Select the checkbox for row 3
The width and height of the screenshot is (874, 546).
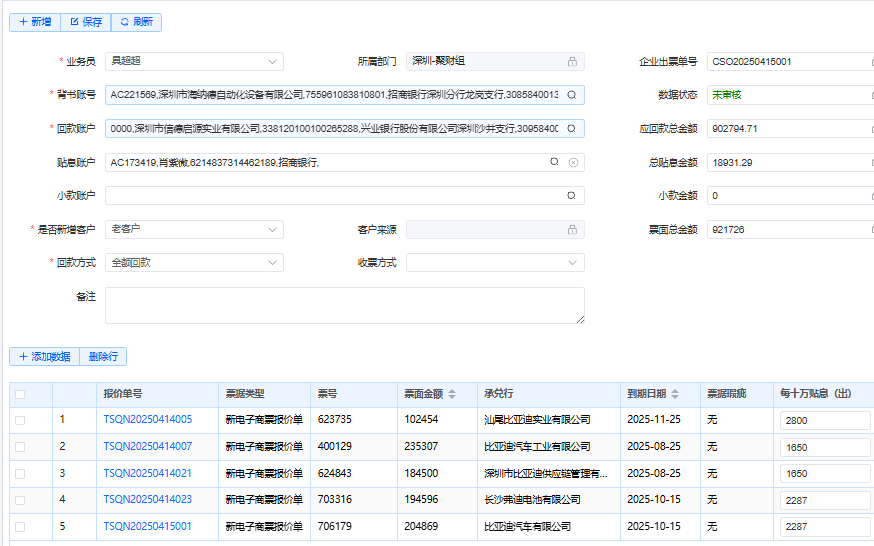(20, 473)
